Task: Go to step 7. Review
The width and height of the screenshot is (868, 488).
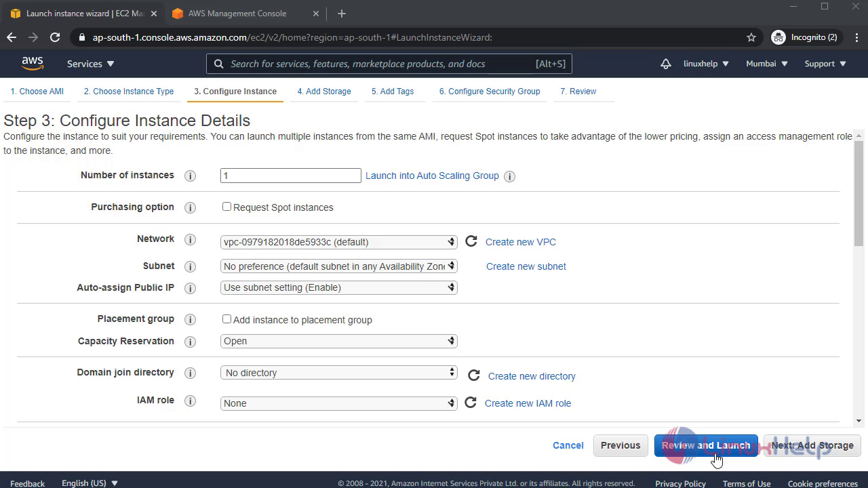Action: [578, 91]
